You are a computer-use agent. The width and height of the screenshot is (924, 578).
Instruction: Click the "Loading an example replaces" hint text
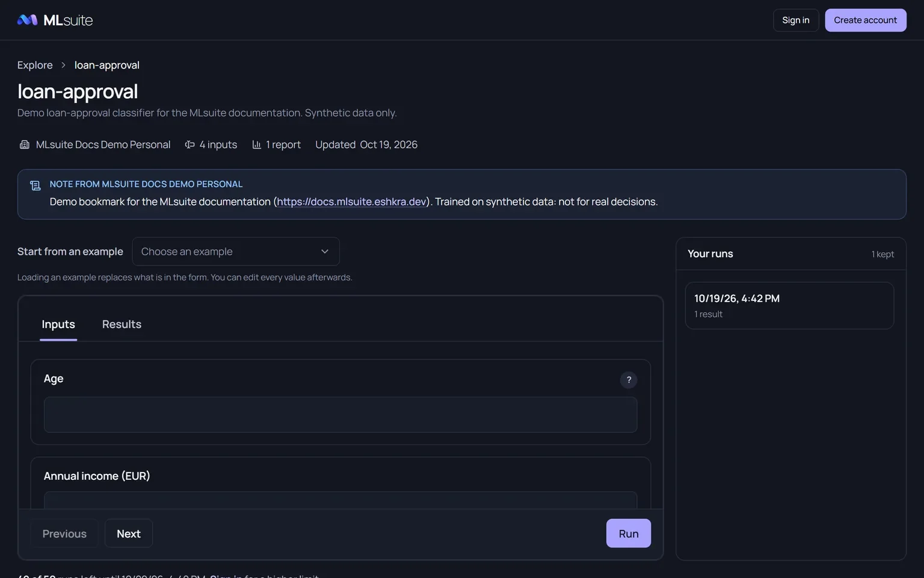185,278
